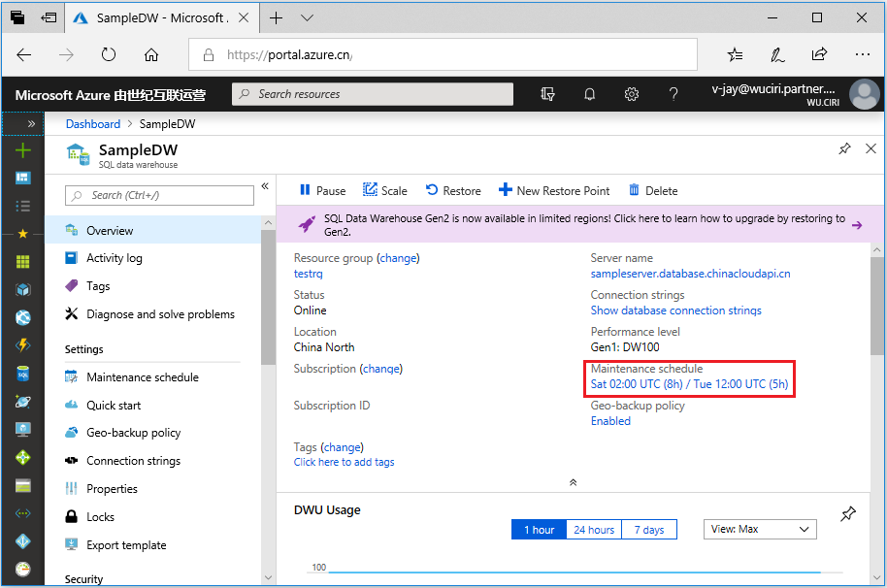Viewport: 887px width, 588px height.
Task: Open the notifications bell icon
Action: click(x=589, y=94)
